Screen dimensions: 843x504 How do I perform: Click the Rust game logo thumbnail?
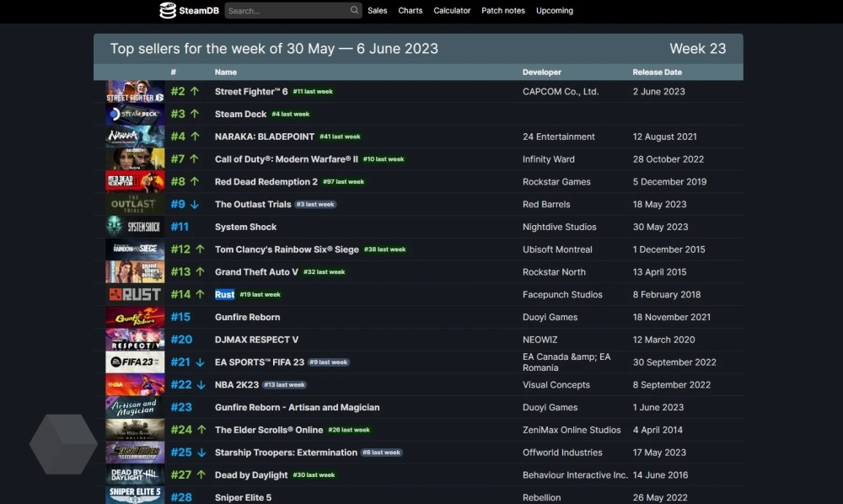[x=135, y=295]
